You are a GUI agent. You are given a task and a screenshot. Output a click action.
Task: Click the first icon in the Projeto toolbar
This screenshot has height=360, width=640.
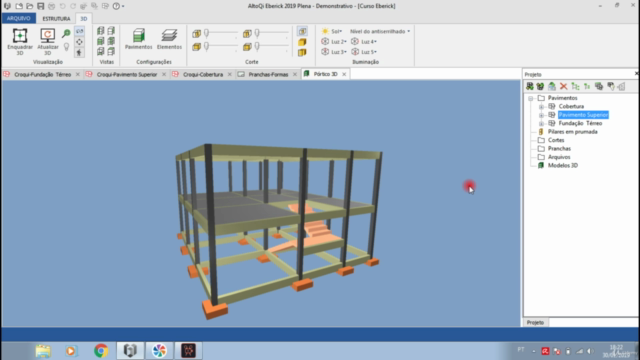coord(529,87)
